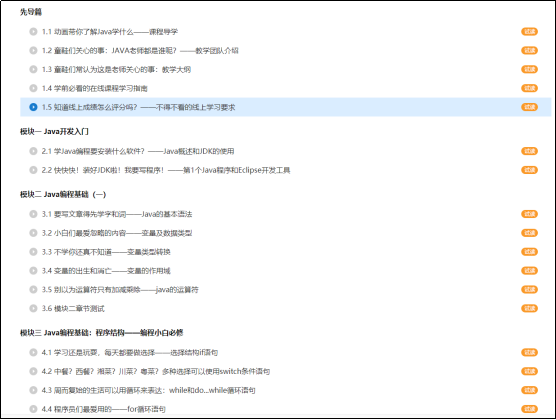Click the play icon for lesson 3.2

pos(33,233)
